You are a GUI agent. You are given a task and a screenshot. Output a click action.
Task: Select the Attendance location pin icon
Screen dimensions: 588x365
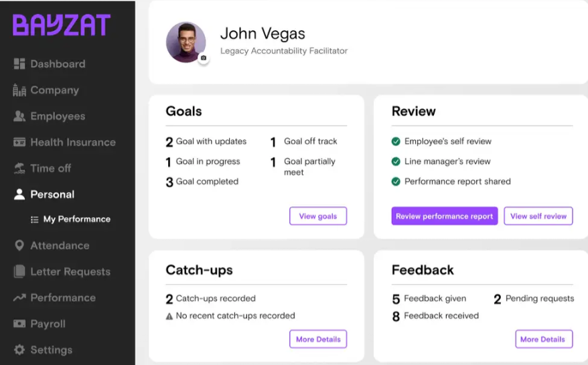coord(19,245)
